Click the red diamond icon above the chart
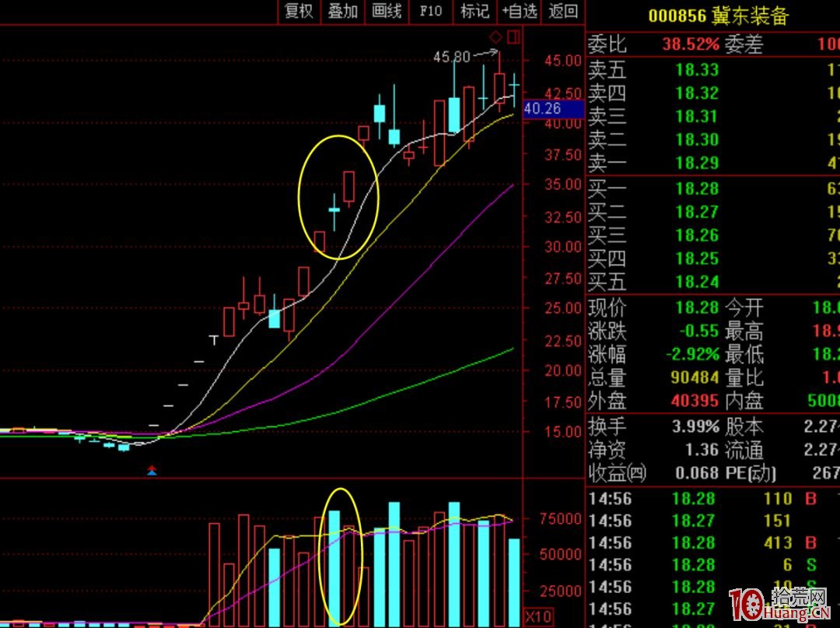The height and width of the screenshot is (628, 840). (496, 37)
